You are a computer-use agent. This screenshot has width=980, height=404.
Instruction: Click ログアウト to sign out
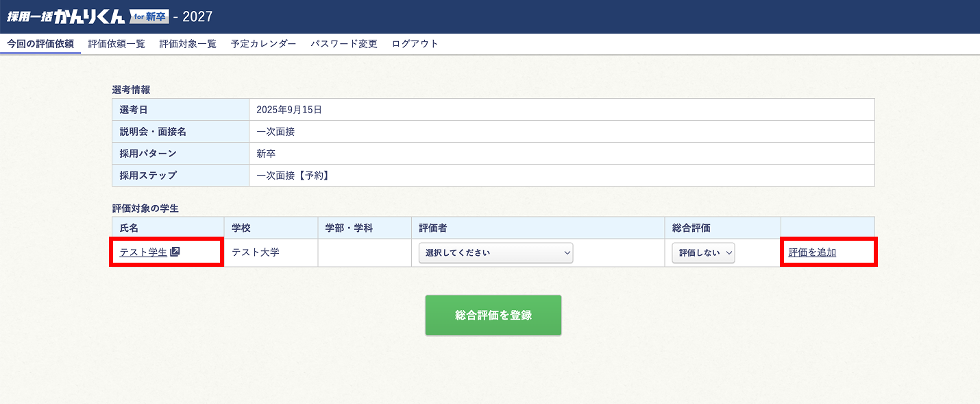click(415, 44)
